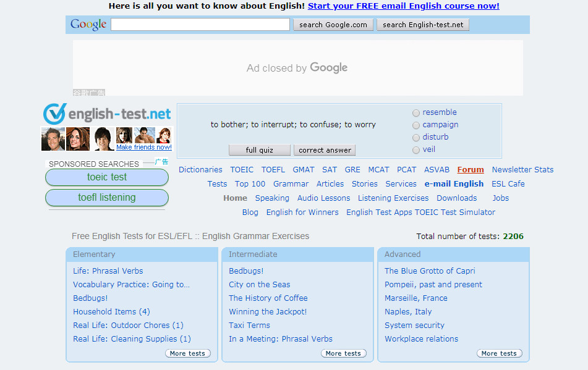Select the "resemble" answer option

click(416, 113)
